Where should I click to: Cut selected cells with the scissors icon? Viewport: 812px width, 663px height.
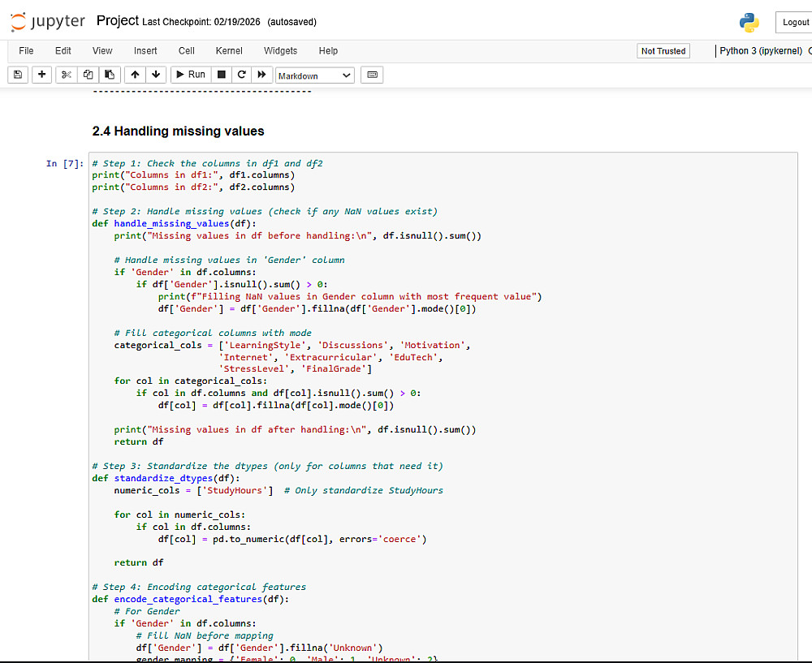67,75
